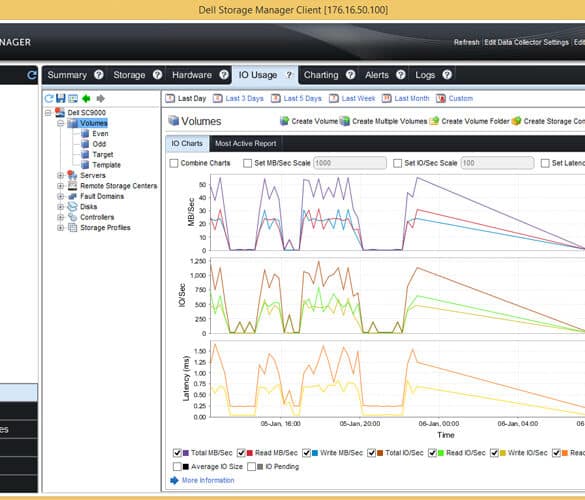Click the red Read MB/Sec color swatch

pos(250,453)
